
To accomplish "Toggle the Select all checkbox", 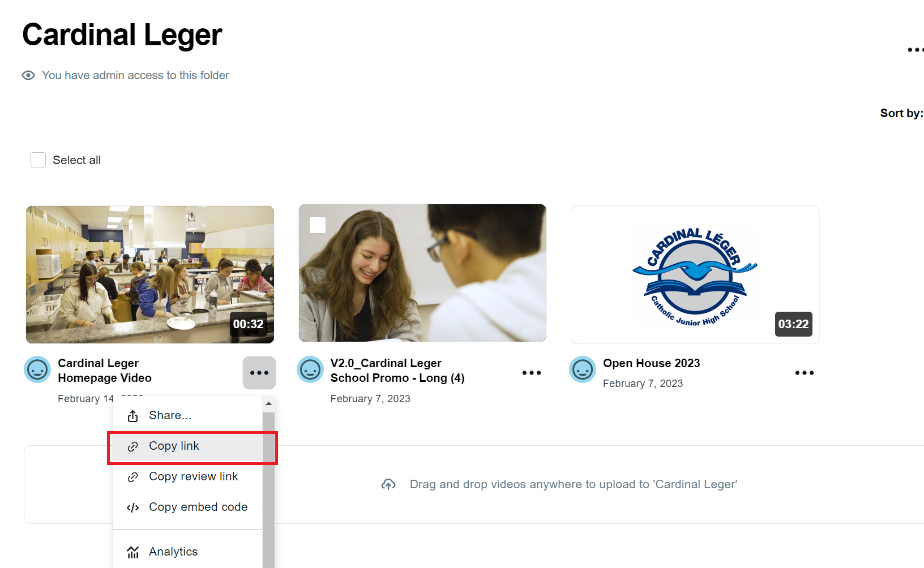I will click(x=38, y=160).
